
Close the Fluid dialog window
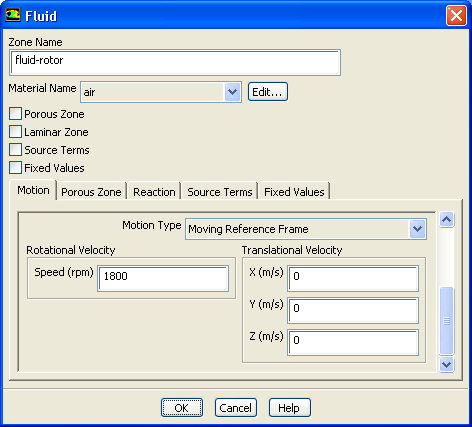(456, 15)
